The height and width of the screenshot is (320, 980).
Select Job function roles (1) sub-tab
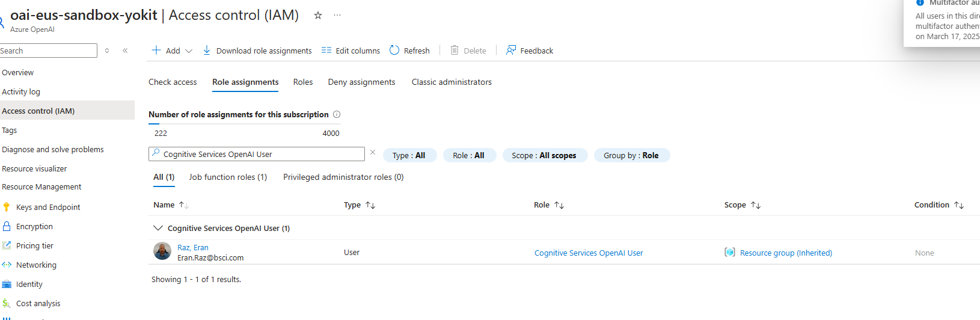pyautogui.click(x=228, y=177)
